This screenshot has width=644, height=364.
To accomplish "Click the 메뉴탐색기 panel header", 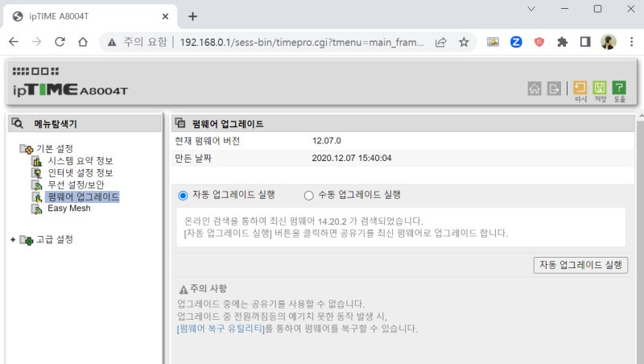I will tap(85, 123).
